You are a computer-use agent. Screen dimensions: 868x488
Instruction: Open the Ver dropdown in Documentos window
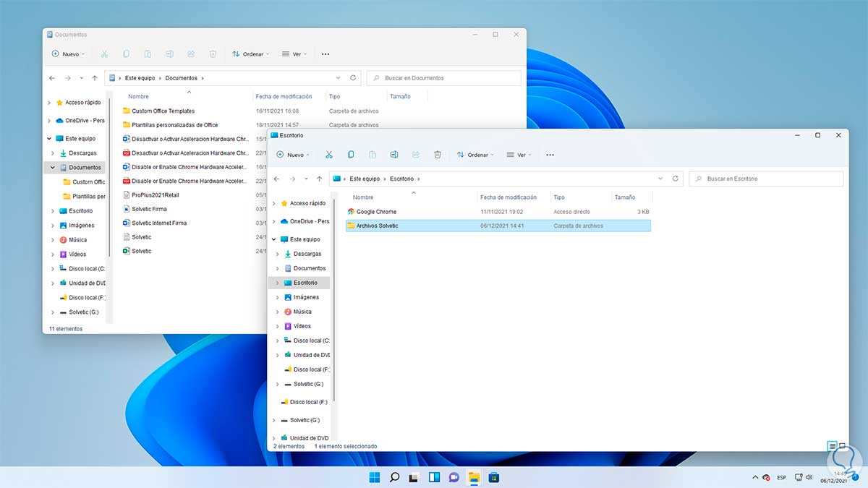[x=294, y=54]
